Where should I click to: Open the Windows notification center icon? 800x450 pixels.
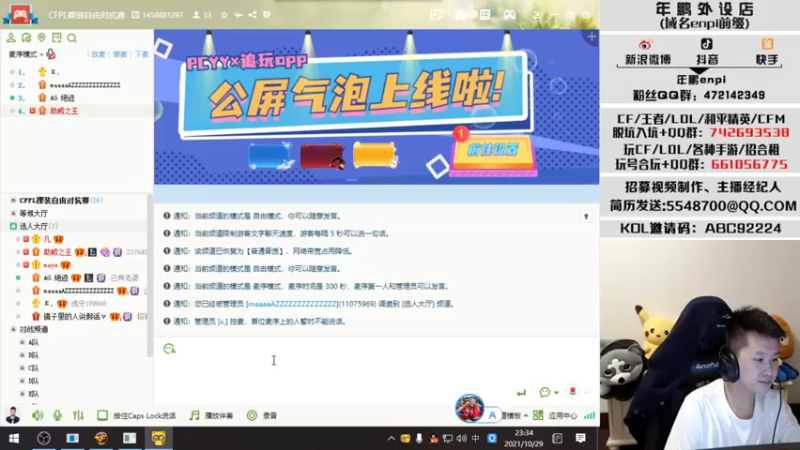tap(580, 438)
